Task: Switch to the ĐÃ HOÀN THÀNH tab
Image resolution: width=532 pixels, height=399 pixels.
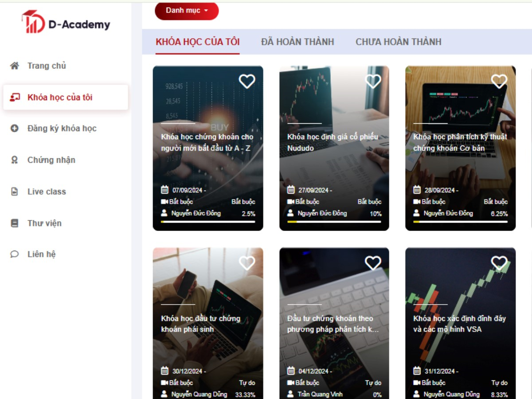Action: click(x=297, y=42)
